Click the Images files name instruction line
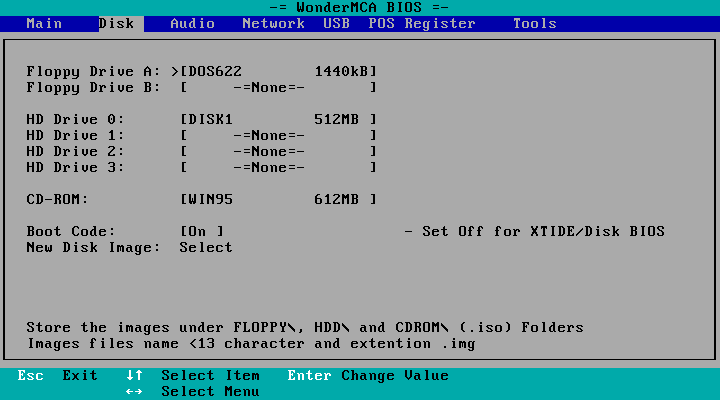Screen dimensions: 720x400 (251, 344)
